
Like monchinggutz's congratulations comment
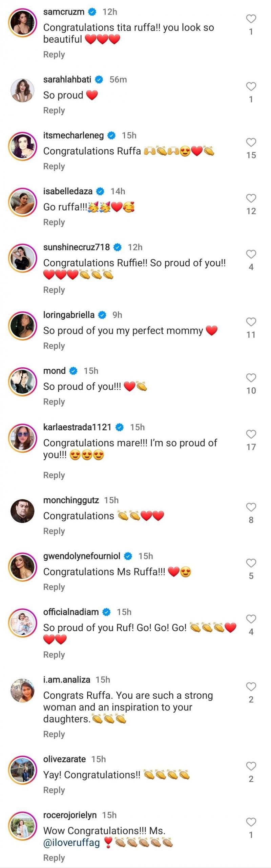pyautogui.click(x=251, y=507)
